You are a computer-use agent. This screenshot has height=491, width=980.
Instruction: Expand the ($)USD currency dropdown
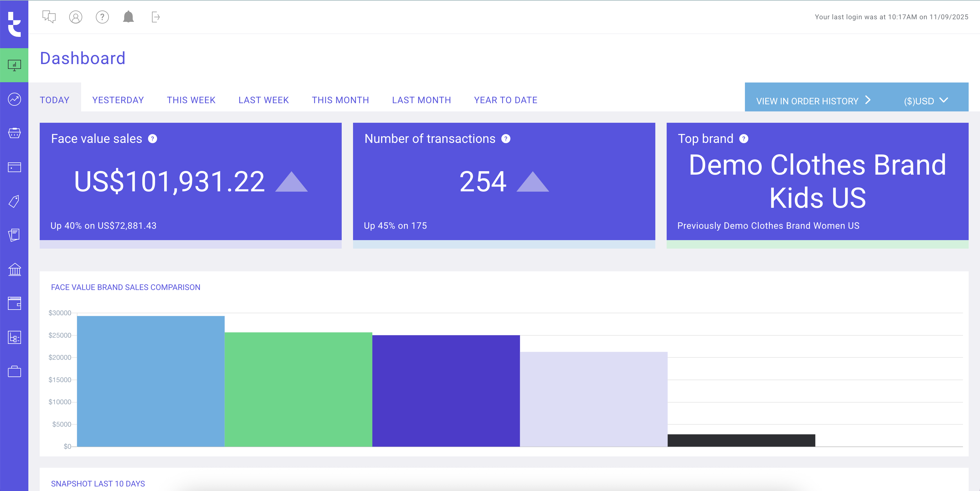pyautogui.click(x=926, y=101)
